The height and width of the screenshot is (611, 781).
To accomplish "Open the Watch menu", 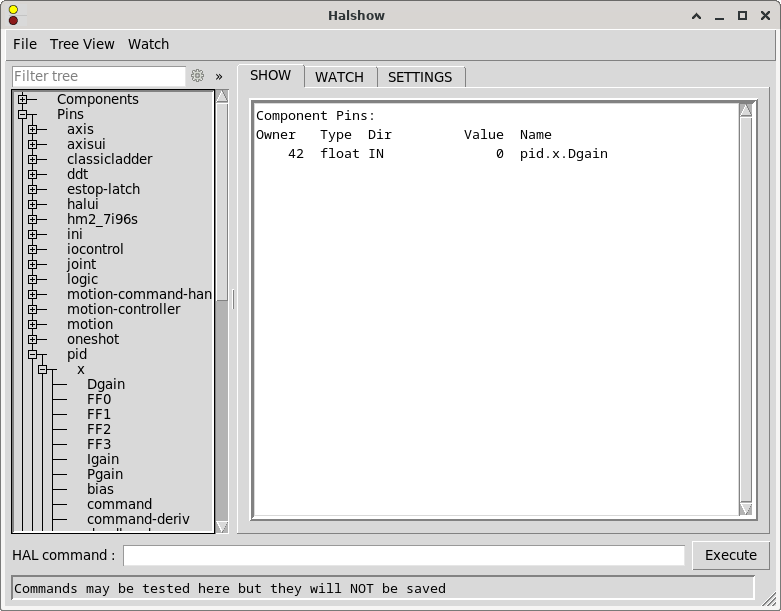I will coord(148,44).
